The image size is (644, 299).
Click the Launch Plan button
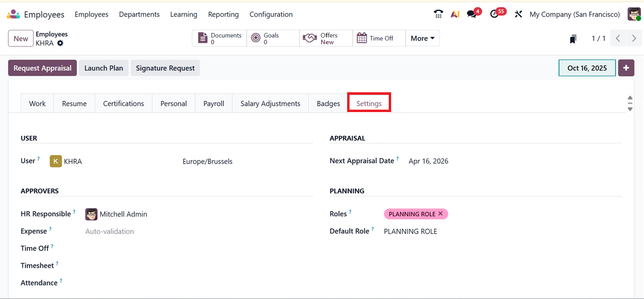coord(103,68)
